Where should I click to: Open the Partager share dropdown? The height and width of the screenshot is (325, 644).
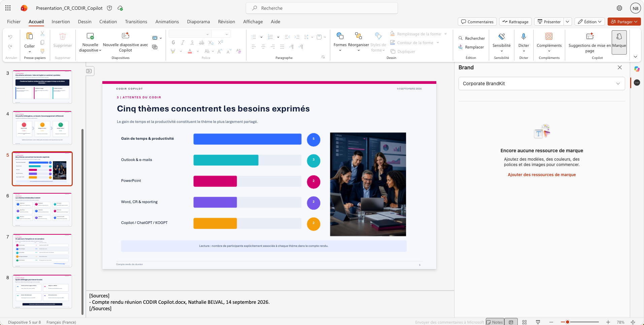pos(624,22)
